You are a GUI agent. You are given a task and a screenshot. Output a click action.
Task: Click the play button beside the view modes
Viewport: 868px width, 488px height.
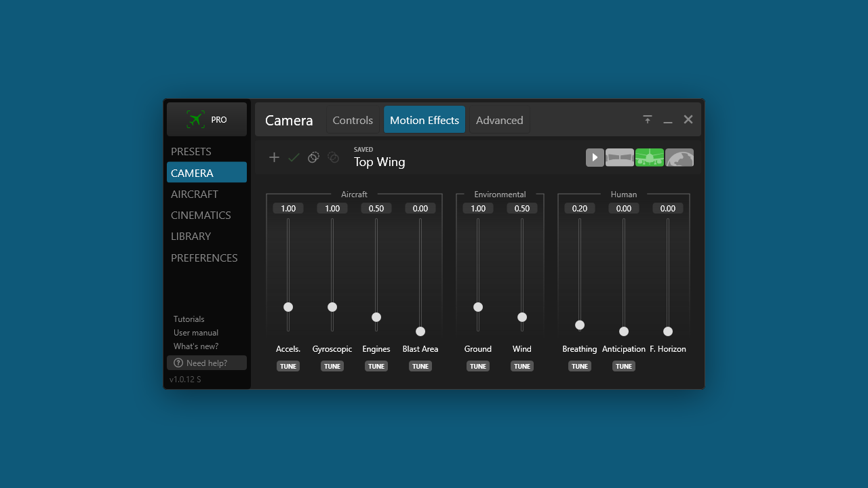pyautogui.click(x=595, y=157)
